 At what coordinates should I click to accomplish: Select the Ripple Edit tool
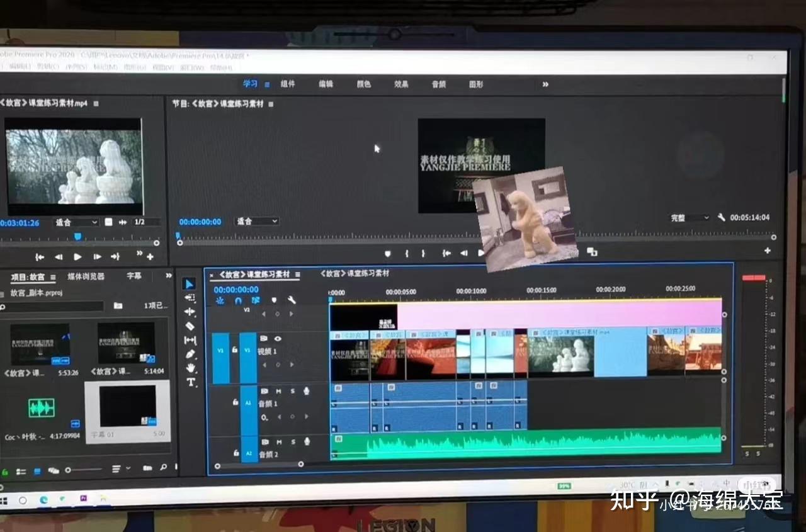pos(190,312)
